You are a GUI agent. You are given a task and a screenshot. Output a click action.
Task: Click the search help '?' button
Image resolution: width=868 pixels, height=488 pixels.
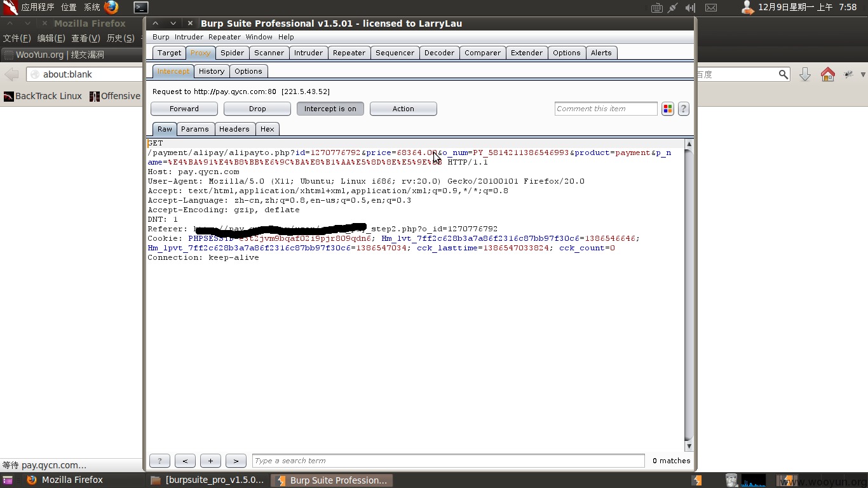click(159, 461)
